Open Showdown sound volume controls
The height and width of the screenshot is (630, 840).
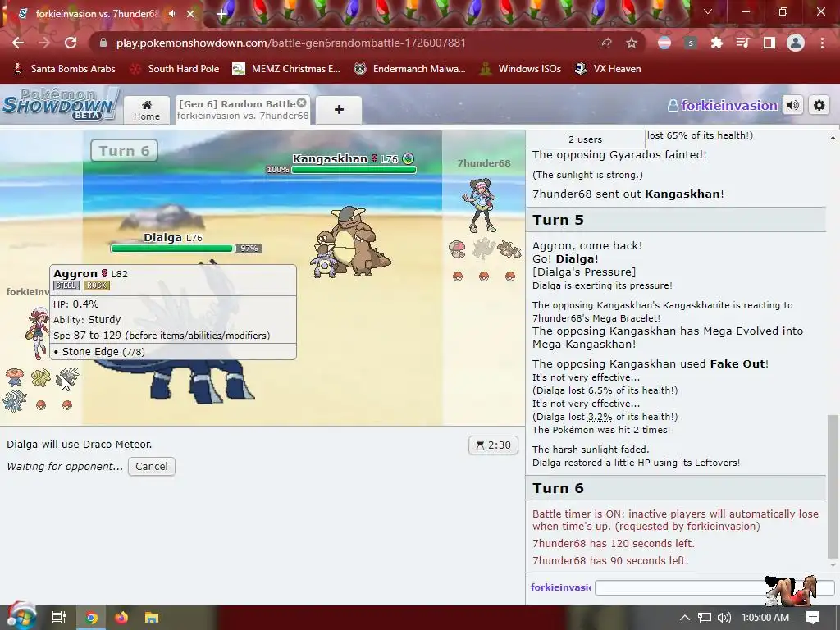coord(793,106)
